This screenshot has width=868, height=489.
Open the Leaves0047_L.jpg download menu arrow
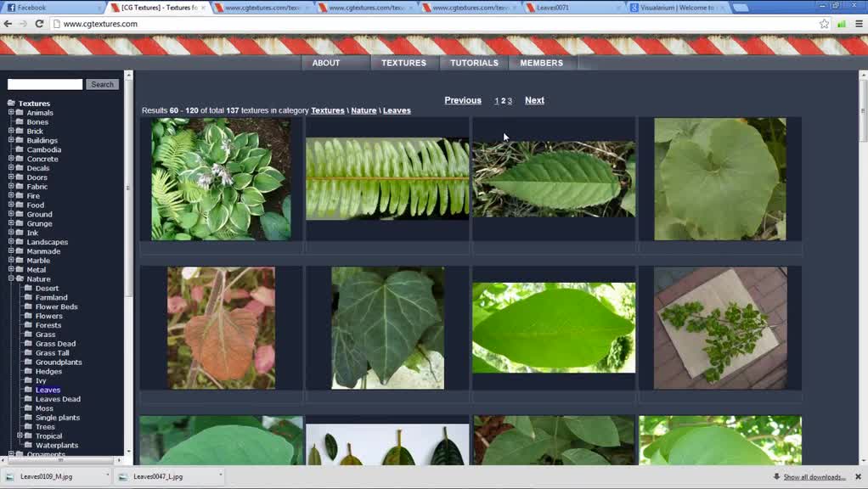pyautogui.click(x=220, y=475)
